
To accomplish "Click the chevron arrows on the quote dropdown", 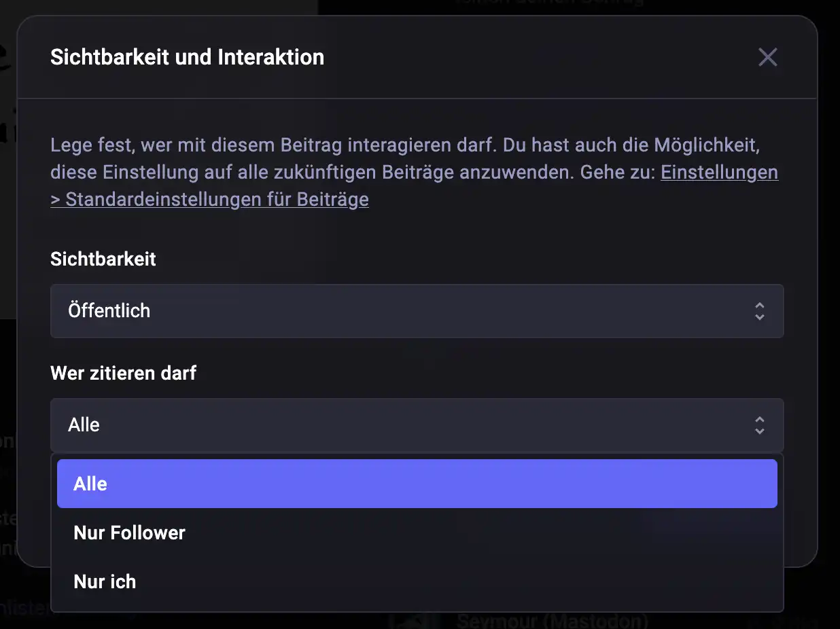I will point(759,425).
